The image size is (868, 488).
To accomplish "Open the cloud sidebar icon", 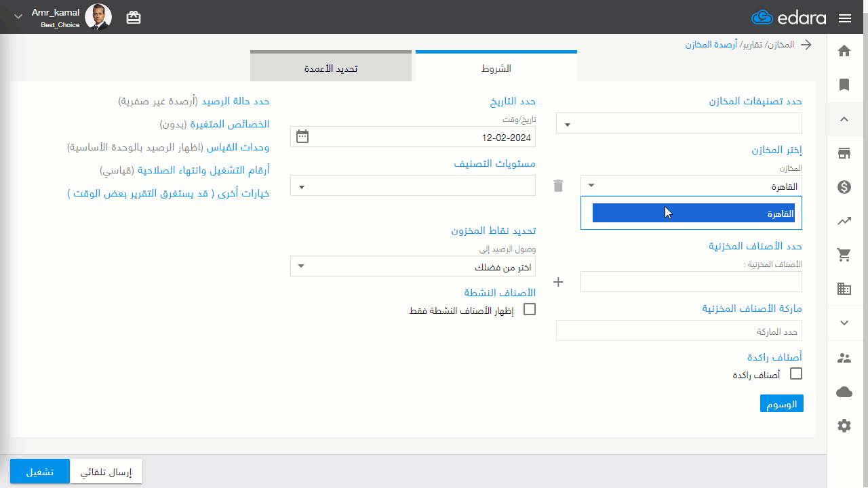I will point(844,392).
